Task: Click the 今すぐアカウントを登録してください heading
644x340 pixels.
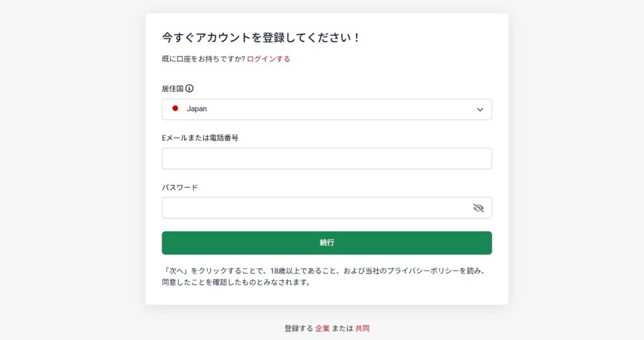Action: point(261,37)
